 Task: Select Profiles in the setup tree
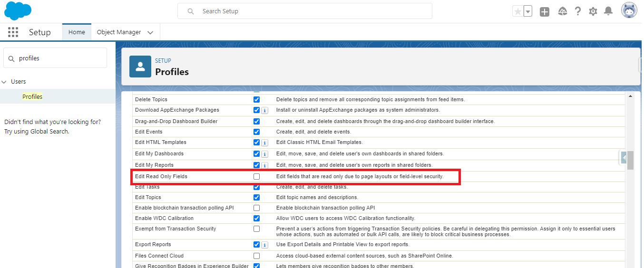(32, 96)
